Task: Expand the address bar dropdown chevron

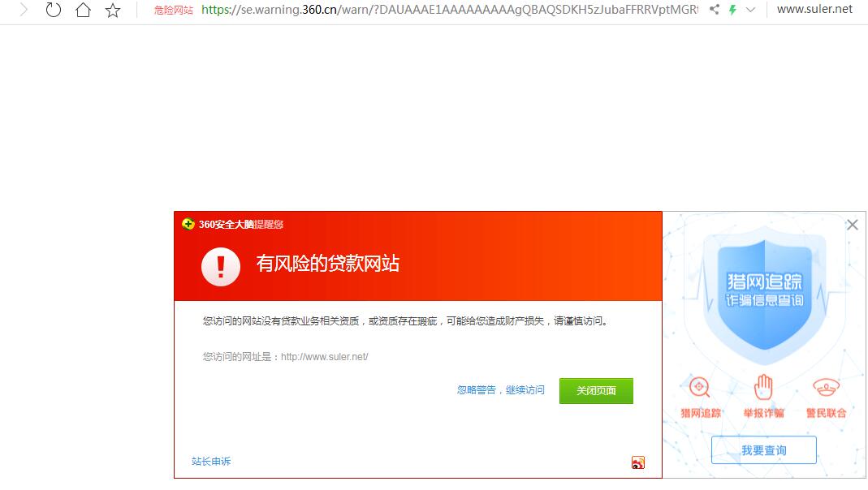Action: 750,10
